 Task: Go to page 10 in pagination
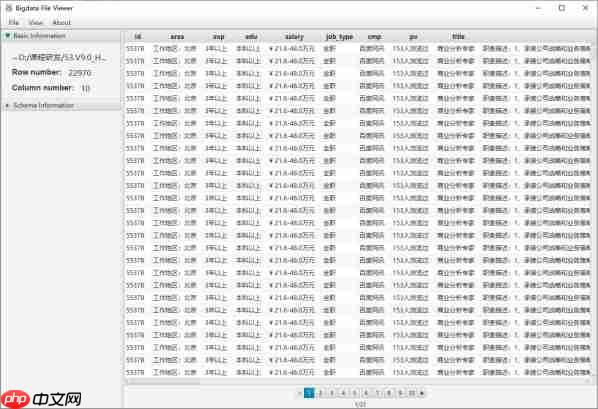412,393
